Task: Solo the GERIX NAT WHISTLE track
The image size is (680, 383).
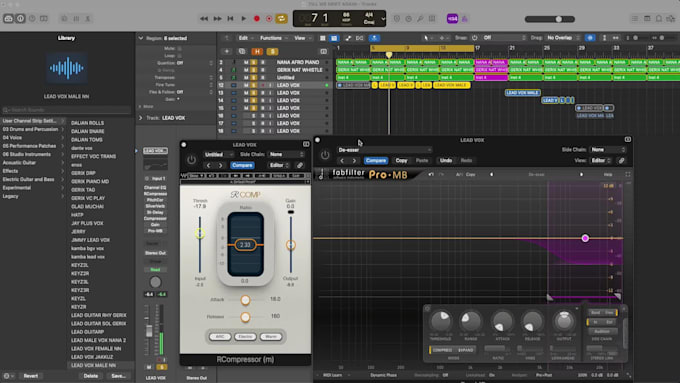Action: click(254, 70)
